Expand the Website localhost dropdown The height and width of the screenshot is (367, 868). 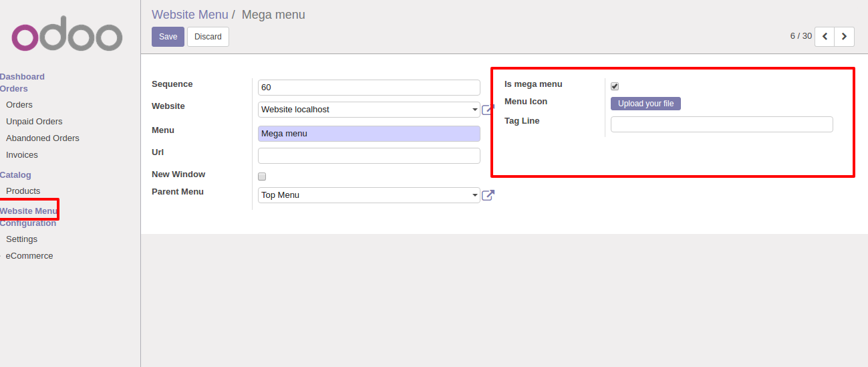pos(369,110)
